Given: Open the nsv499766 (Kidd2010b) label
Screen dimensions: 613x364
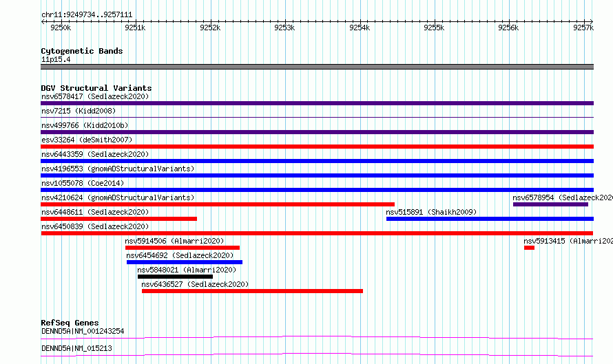Looking at the screenshot, I should [85, 125].
